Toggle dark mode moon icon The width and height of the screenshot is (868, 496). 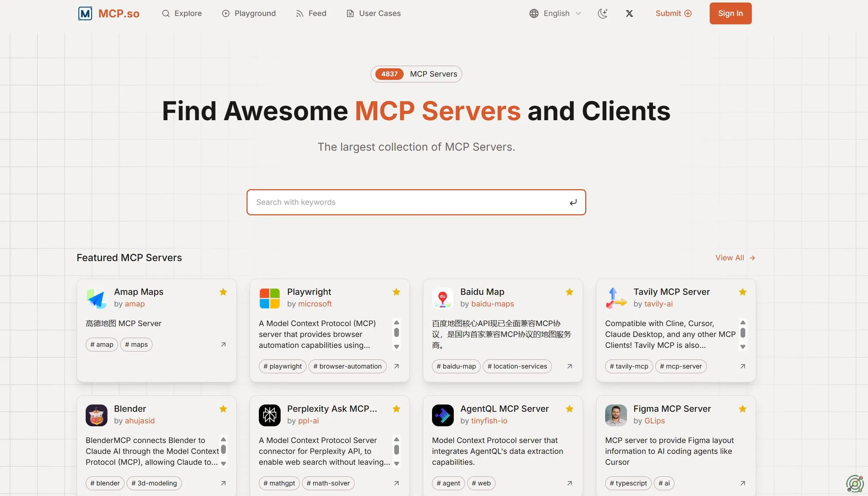603,13
